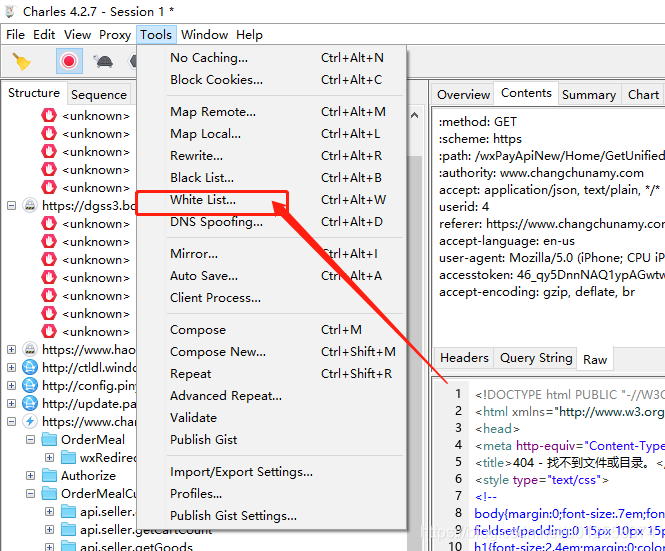The height and width of the screenshot is (551, 665).
Task: Click the broom clear session icon
Action: tap(21, 61)
